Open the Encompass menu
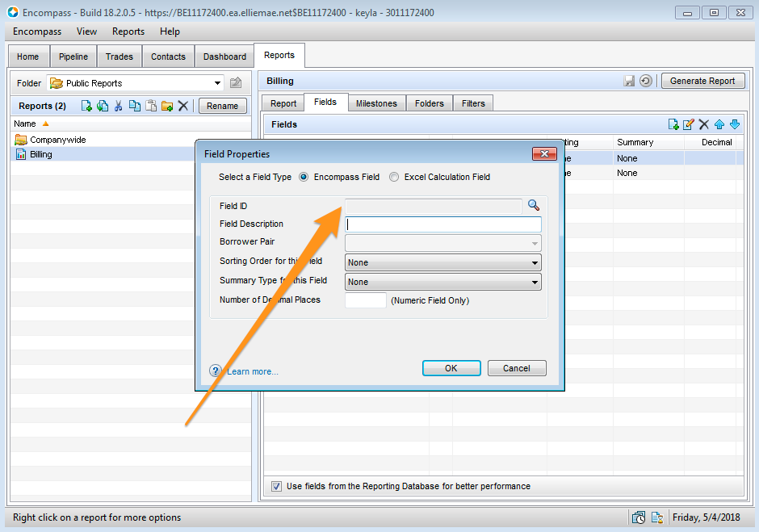The height and width of the screenshot is (532, 759). [37, 31]
